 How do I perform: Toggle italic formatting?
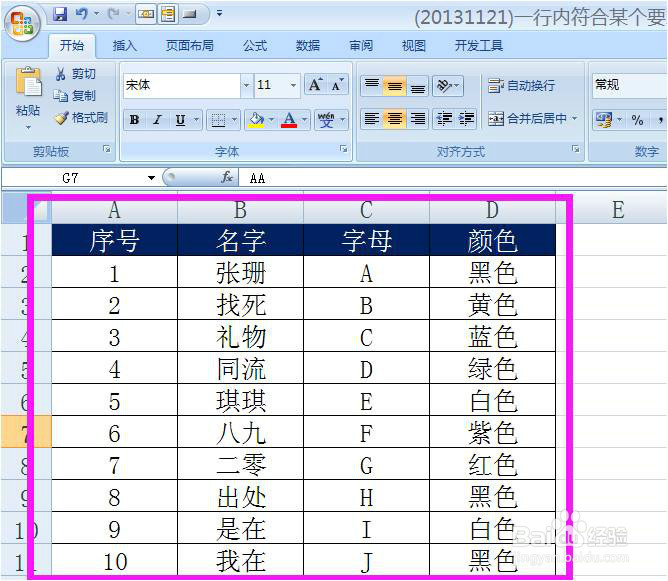tap(157, 120)
